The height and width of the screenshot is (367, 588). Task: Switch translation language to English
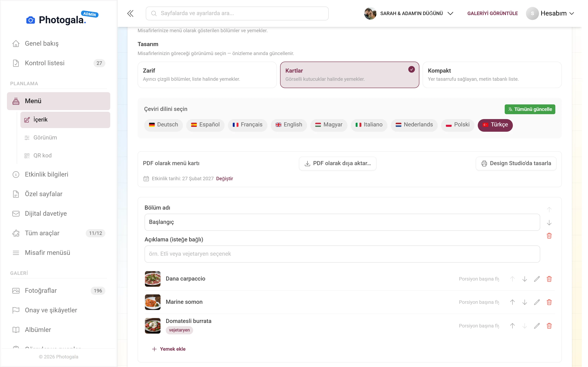click(289, 125)
